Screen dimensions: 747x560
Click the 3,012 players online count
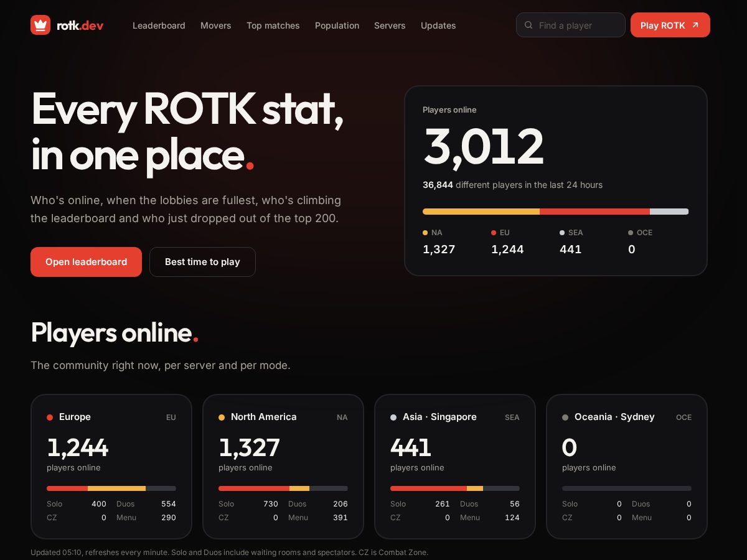tap(484, 147)
